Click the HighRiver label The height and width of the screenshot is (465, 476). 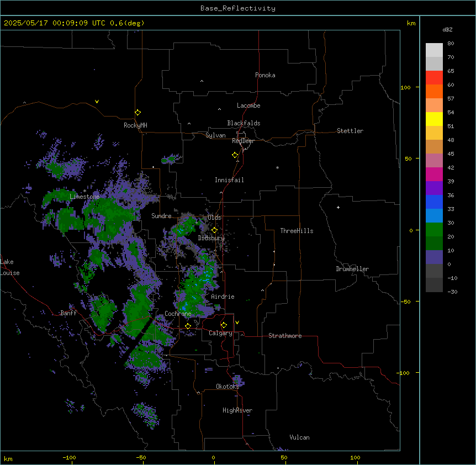237,410
